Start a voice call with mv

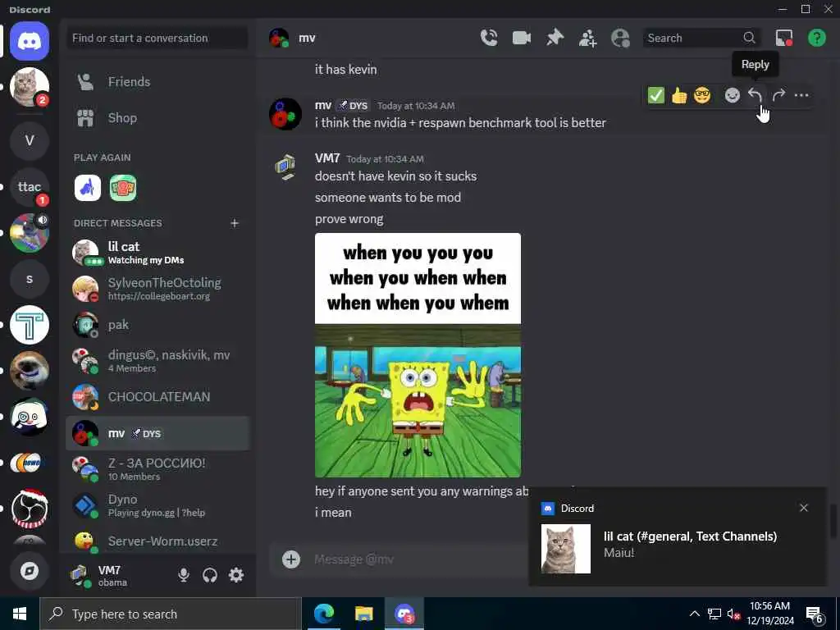click(489, 38)
